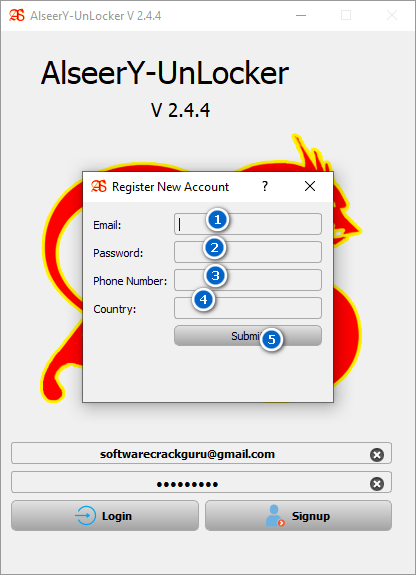Image resolution: width=416 pixels, height=575 pixels.
Task: Select the masked password login field
Action: point(201,482)
